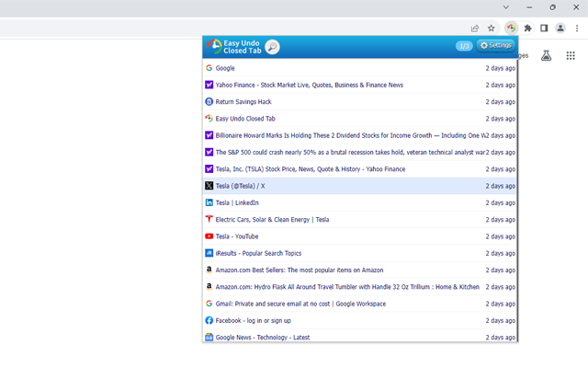Screen dimensions: 588x368
Task: Click the X favicon next to Tesla (@Tesla)
Action: tap(209, 186)
